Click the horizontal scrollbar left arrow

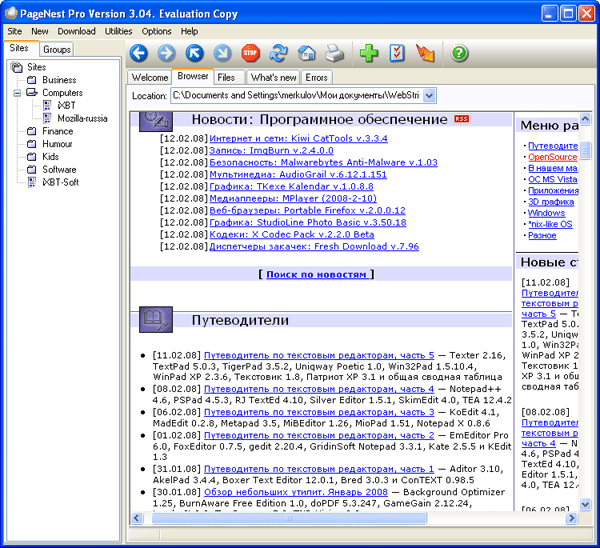point(136,518)
